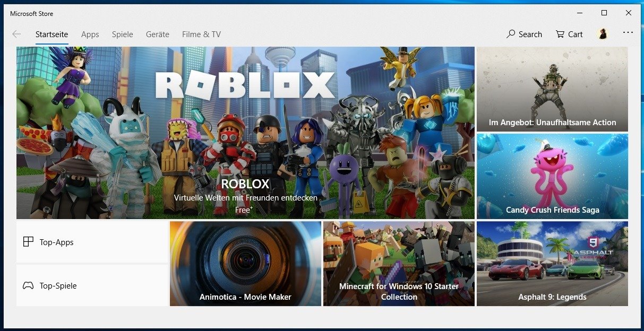Open Animotica - Movie Maker tile

pos(245,264)
